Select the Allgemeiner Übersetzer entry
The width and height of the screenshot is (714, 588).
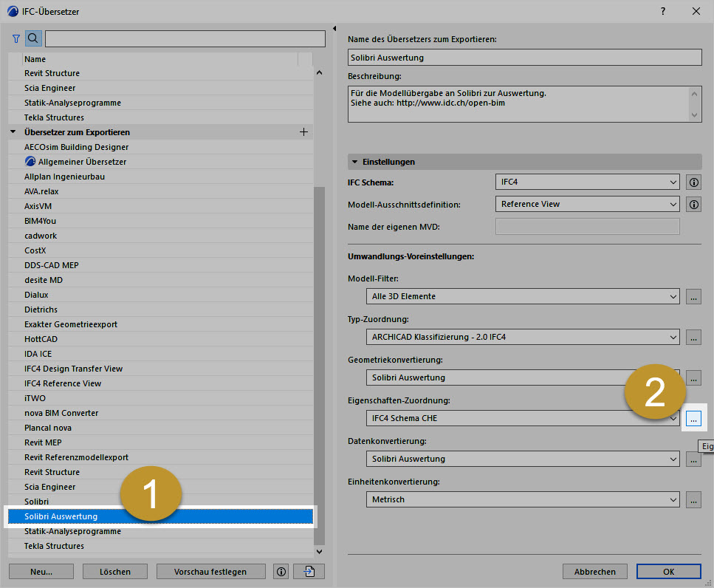pos(160,162)
